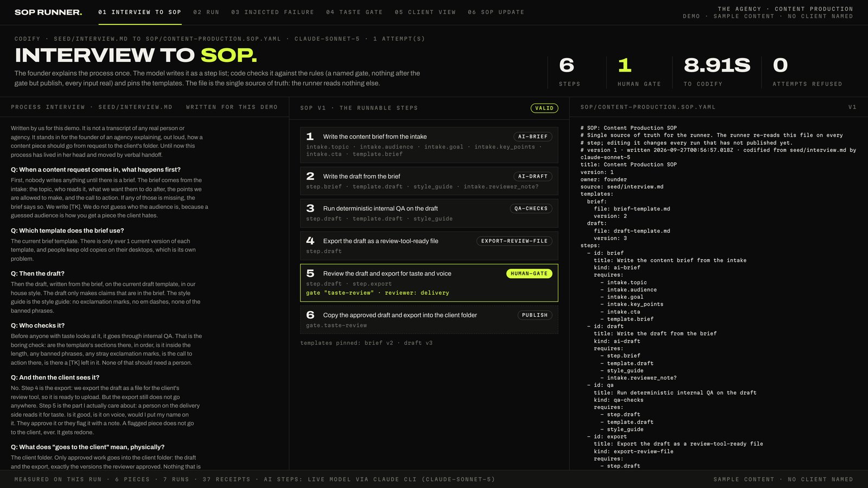Click the EXPORT-REVIEW-FILE tag
Screen dimensions: 868x488
(514, 241)
